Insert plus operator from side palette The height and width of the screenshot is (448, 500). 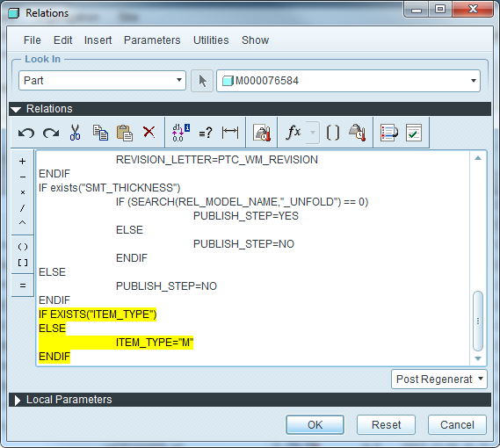point(22,161)
